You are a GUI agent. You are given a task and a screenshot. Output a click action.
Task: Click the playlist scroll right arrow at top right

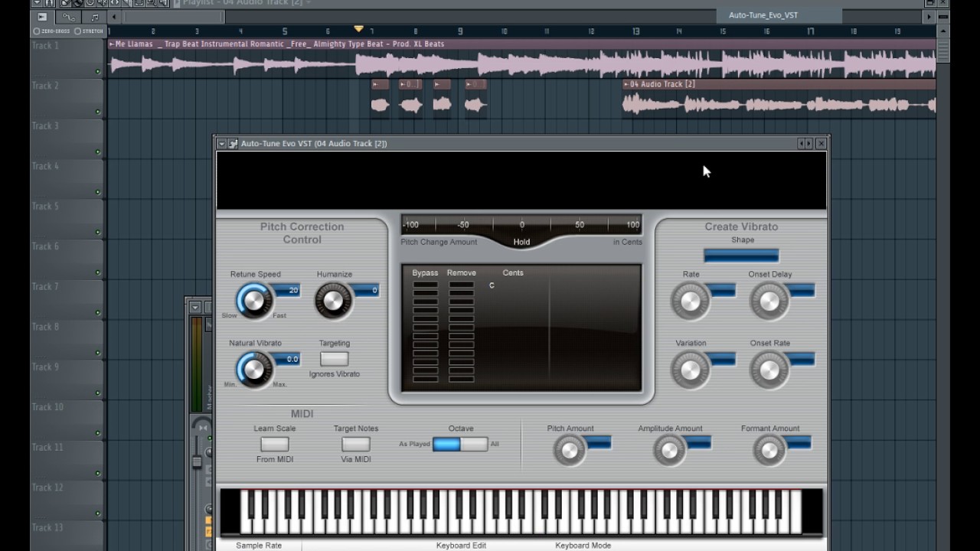(929, 16)
